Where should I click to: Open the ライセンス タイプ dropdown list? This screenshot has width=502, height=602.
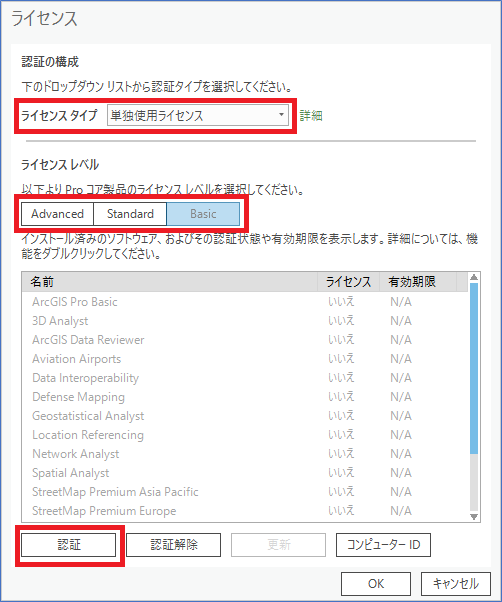point(198,115)
